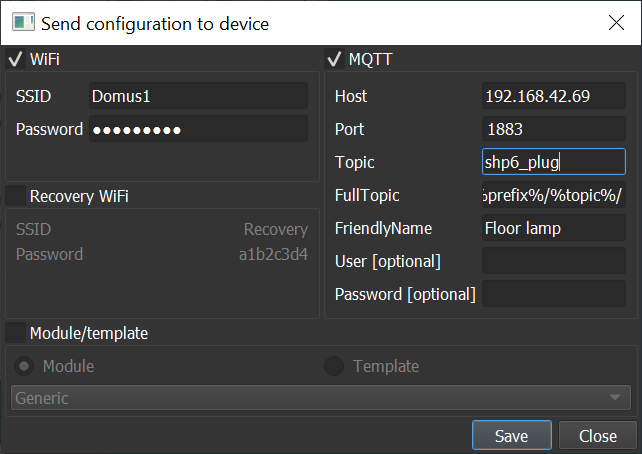Close the Send configuration dialog

pos(615,21)
